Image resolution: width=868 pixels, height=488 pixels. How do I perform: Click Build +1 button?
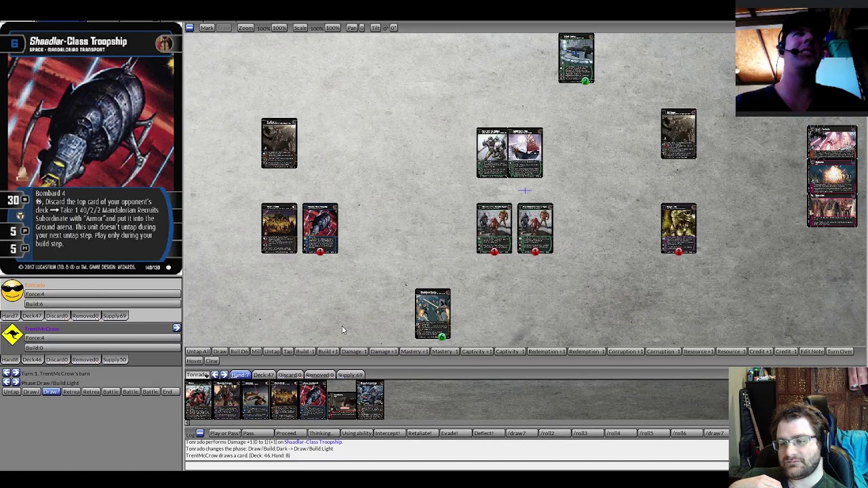coord(328,351)
